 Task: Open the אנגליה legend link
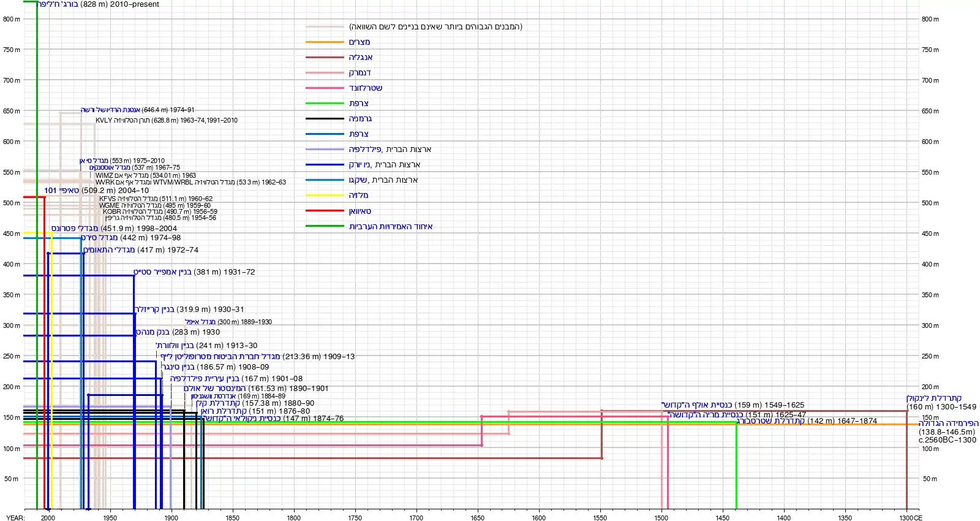361,57
